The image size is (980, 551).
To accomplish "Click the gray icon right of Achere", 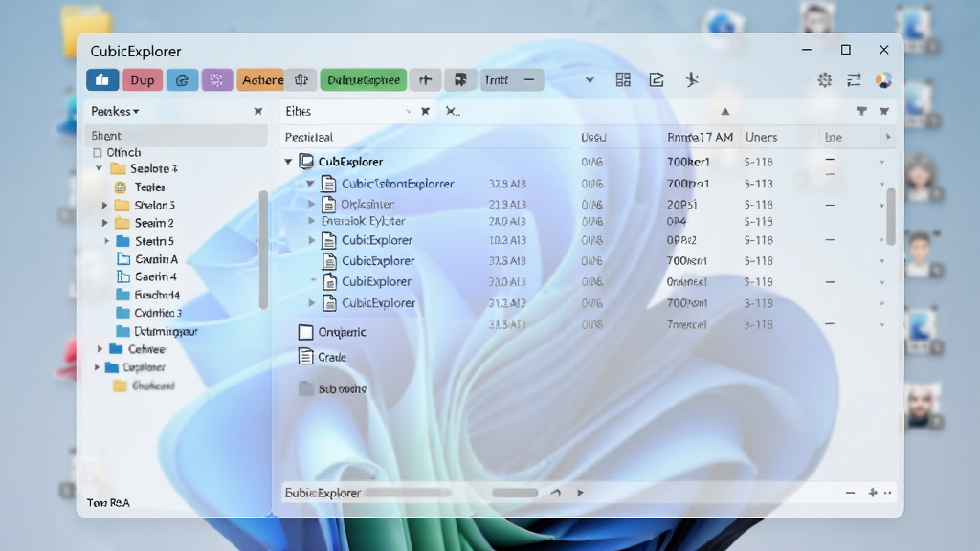I will [301, 80].
